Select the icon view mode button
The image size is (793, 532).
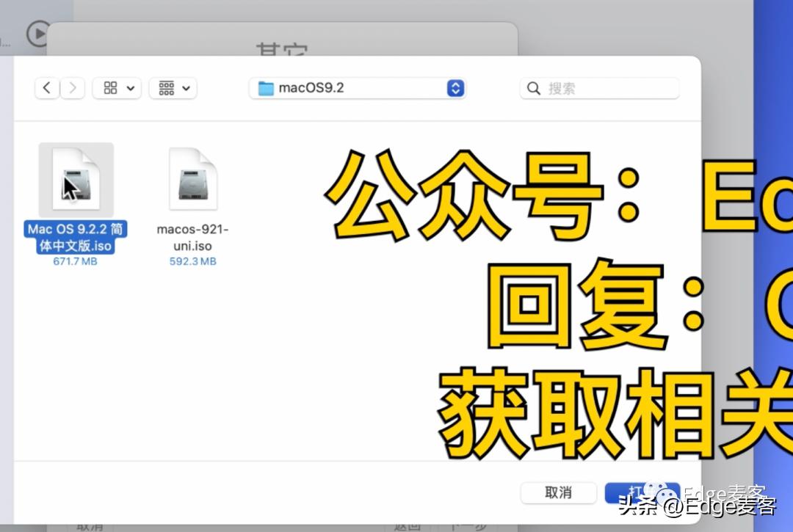click(x=109, y=87)
